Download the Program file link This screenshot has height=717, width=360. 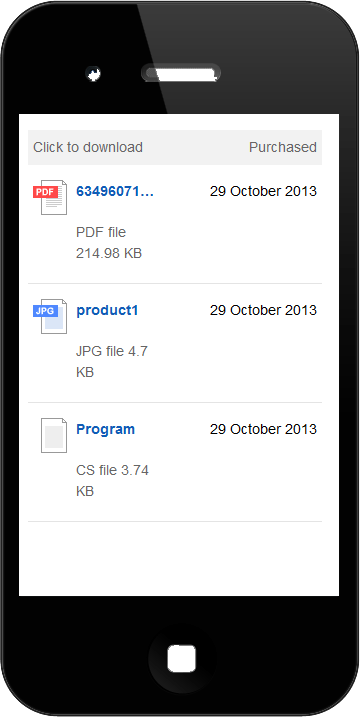[105, 429]
